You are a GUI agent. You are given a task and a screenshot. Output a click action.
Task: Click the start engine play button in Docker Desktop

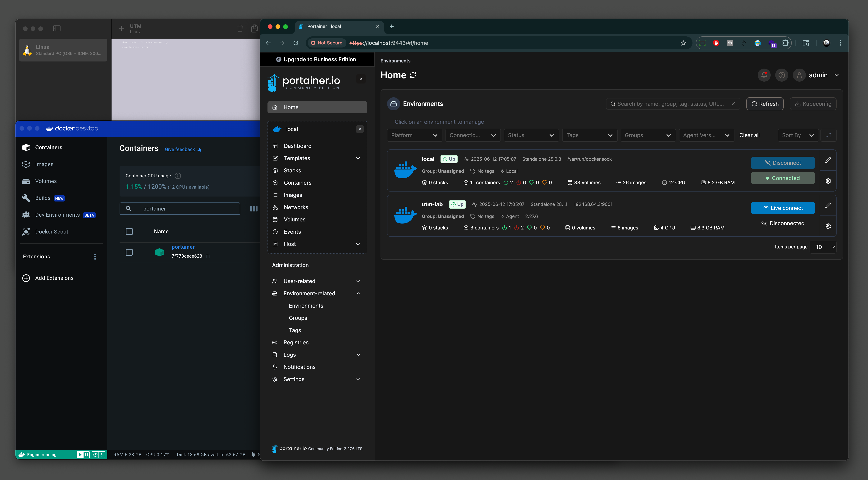(x=80, y=455)
